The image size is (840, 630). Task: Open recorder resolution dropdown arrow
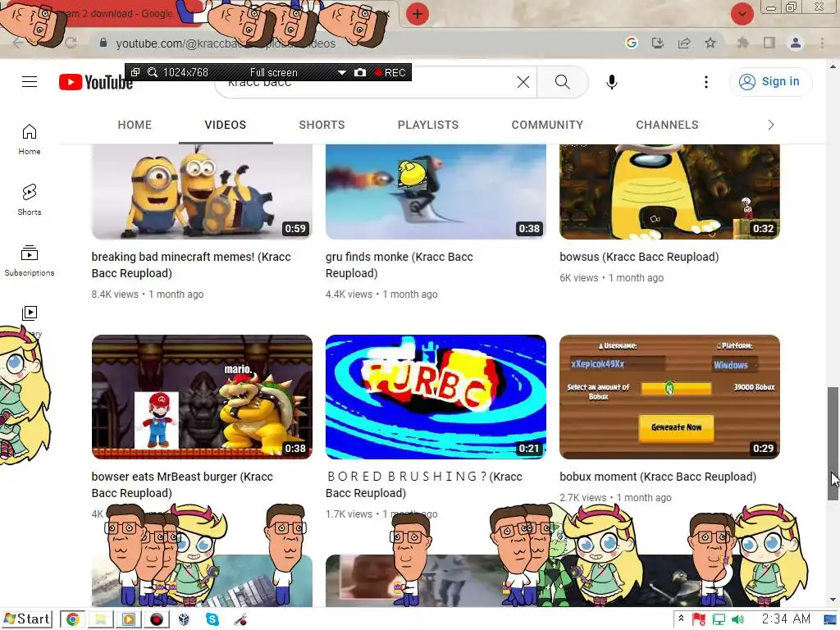coord(341,72)
